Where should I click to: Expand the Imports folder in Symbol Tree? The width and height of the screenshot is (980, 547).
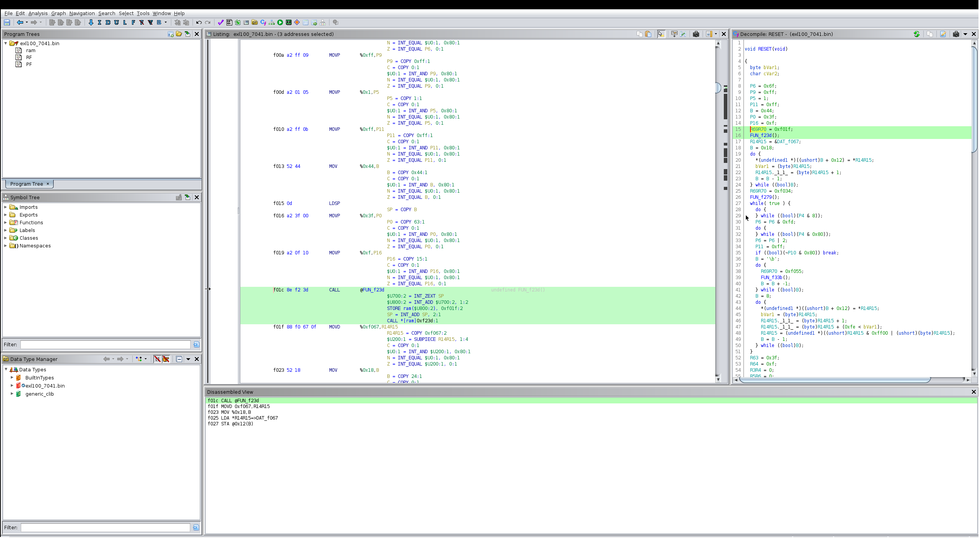pyautogui.click(x=6, y=207)
